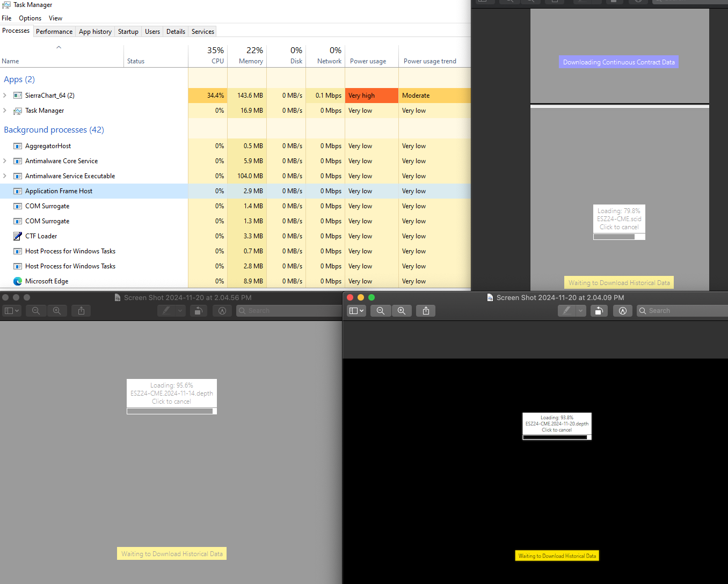Viewport: 728px width, 584px height.
Task: Zoom out in the 2.04.56 PM Preview window
Action: pyautogui.click(x=36, y=311)
